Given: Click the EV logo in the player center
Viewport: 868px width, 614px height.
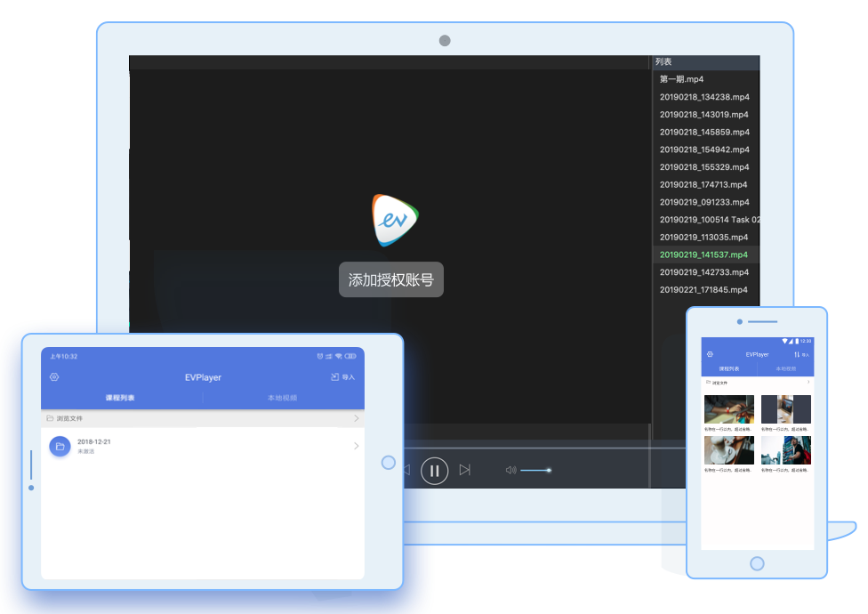Looking at the screenshot, I should coord(395,220).
